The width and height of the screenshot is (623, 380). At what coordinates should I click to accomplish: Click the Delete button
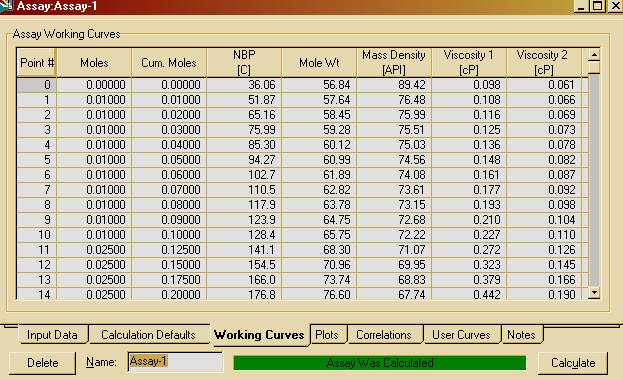[43, 363]
